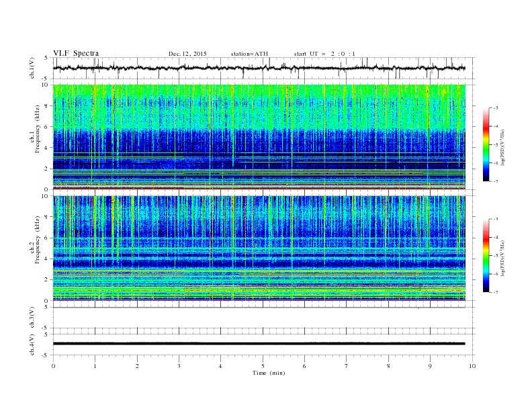This screenshot has width=532, height=411.
Task: Select the "ch.4(V)" axis label
Action: 32,345
